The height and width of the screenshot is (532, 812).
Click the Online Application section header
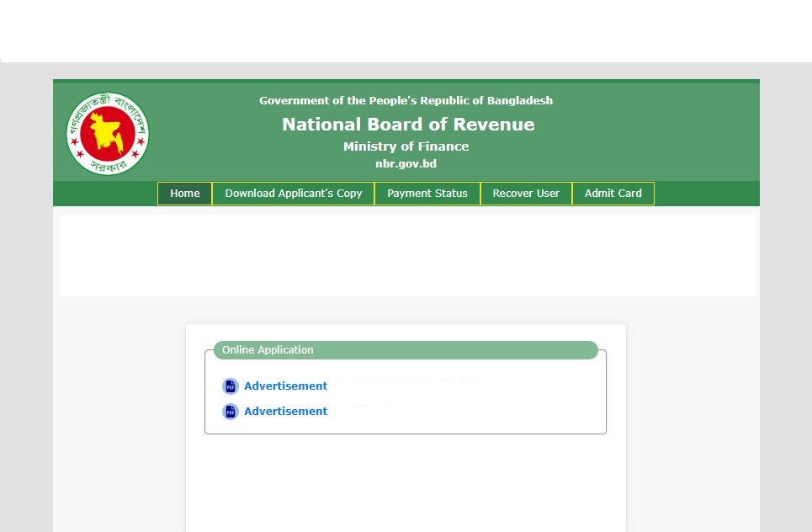click(406, 350)
